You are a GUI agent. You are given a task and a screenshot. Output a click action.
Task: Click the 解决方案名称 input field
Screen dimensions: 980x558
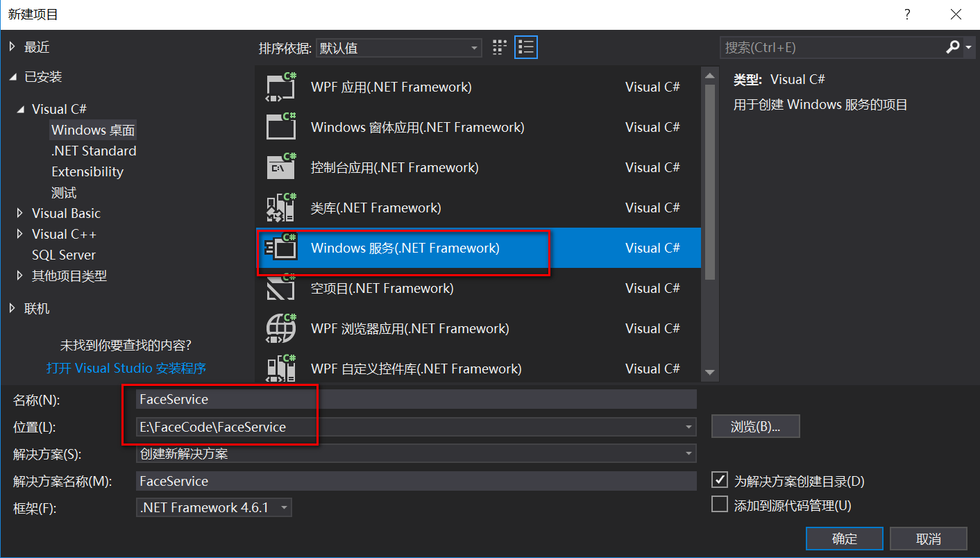pos(416,481)
